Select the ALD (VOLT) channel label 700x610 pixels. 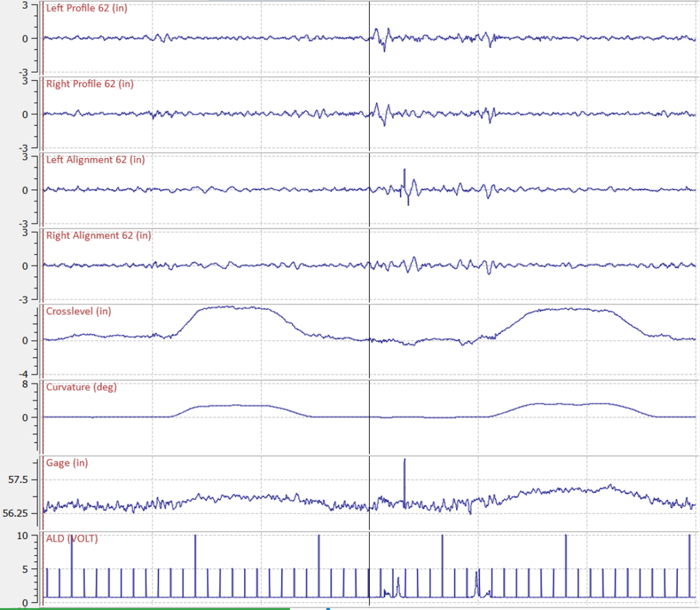click(72, 539)
